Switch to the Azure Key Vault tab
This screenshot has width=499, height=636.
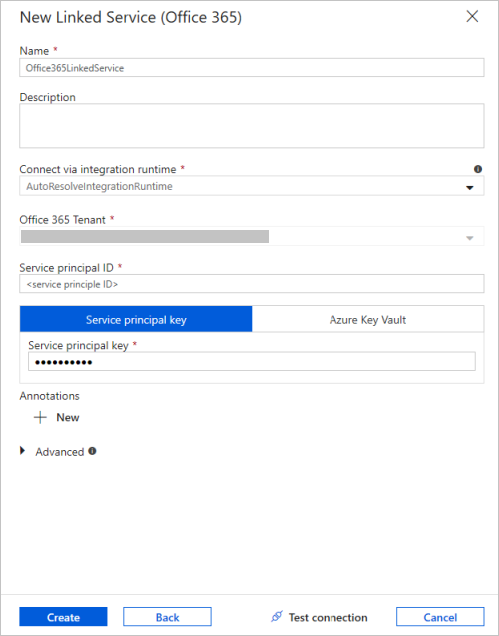tap(368, 320)
